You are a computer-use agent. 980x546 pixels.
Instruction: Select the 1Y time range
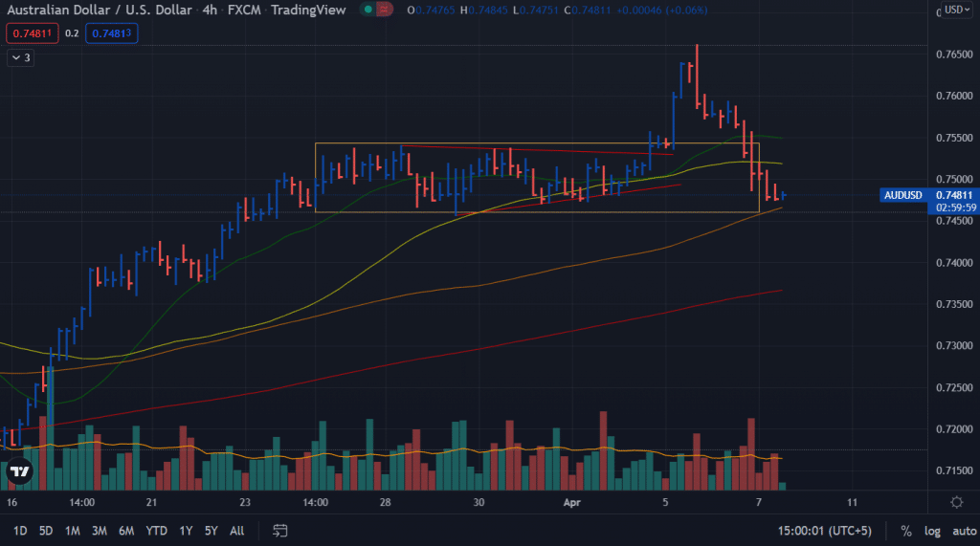click(x=186, y=531)
